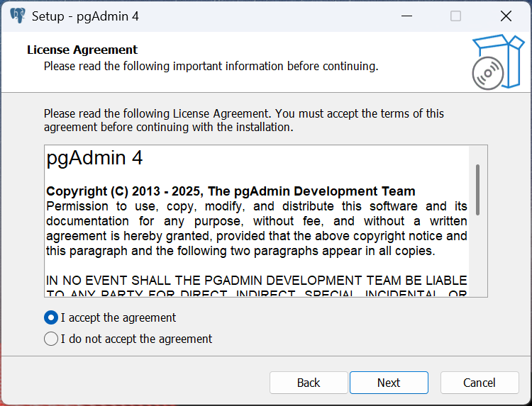Click the maximize window button
This screenshot has width=532, height=406.
coord(456,16)
